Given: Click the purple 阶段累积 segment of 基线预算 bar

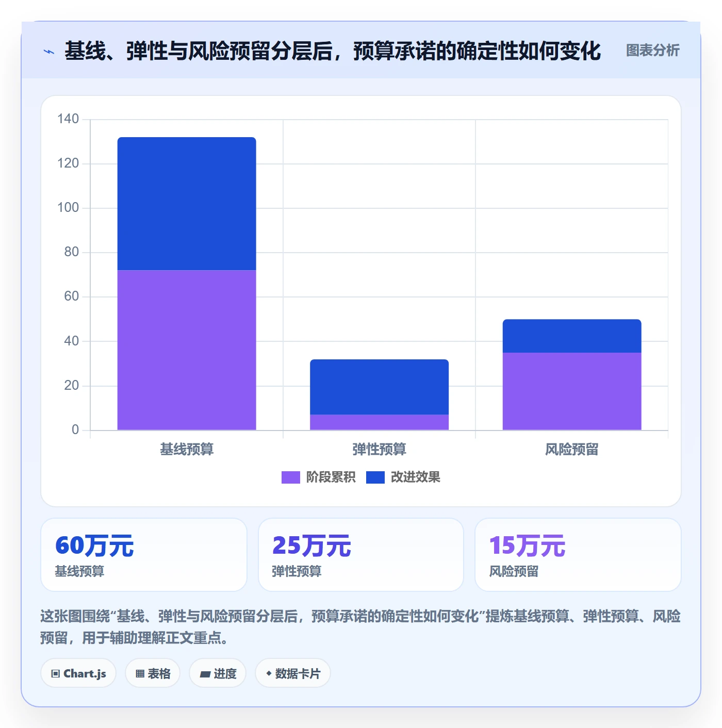Looking at the screenshot, I should click(187, 350).
